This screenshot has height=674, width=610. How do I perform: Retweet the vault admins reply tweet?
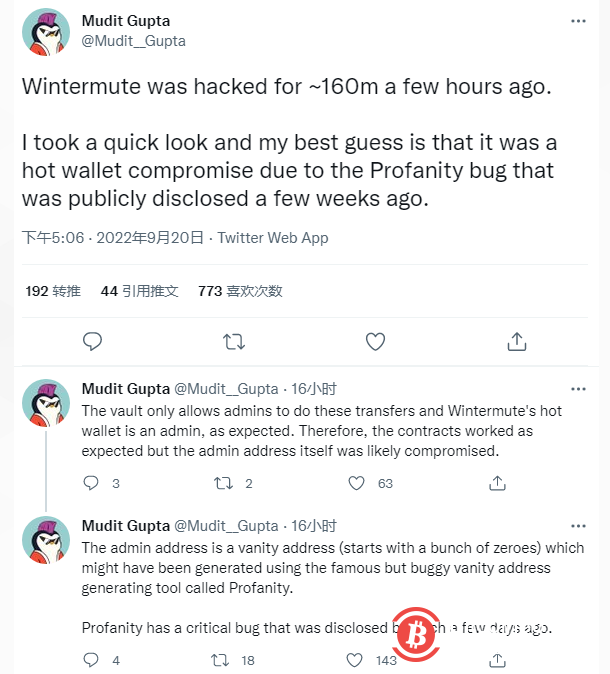coord(225,483)
